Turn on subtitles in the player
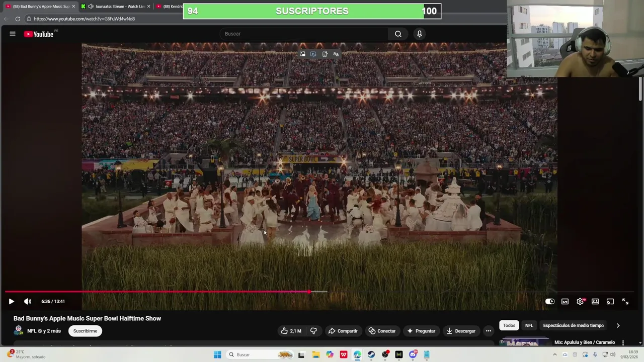Viewport: 644px width, 362px height. (565, 301)
